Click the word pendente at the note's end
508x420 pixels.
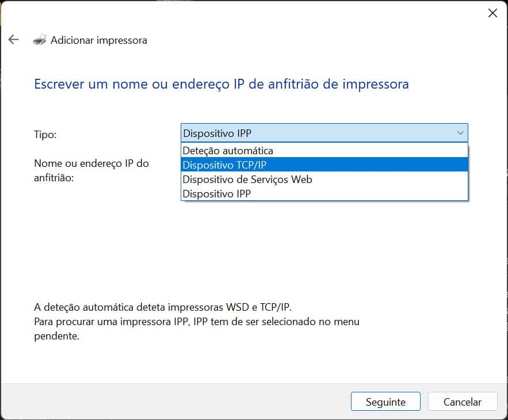(56, 336)
